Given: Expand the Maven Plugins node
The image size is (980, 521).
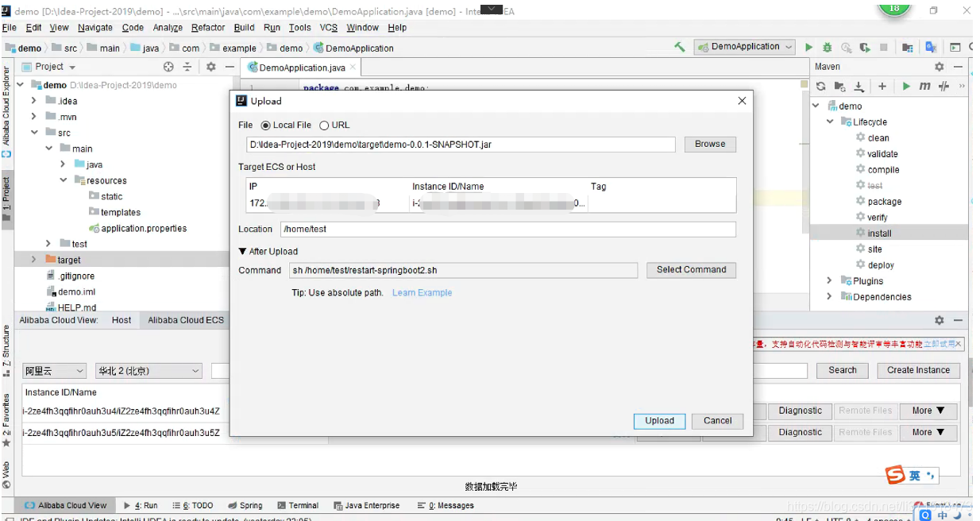Looking at the screenshot, I should click(x=830, y=280).
